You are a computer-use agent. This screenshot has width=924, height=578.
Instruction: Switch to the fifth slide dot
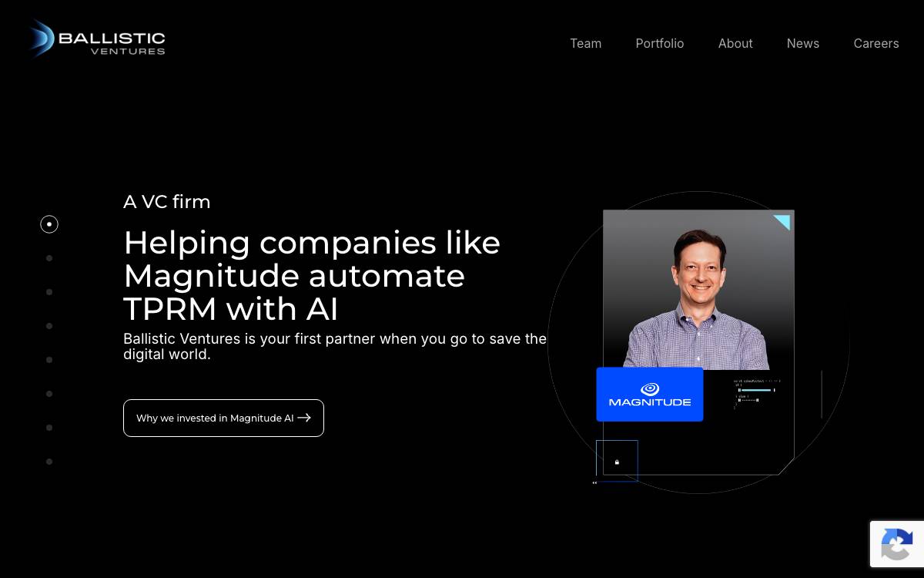(x=49, y=360)
